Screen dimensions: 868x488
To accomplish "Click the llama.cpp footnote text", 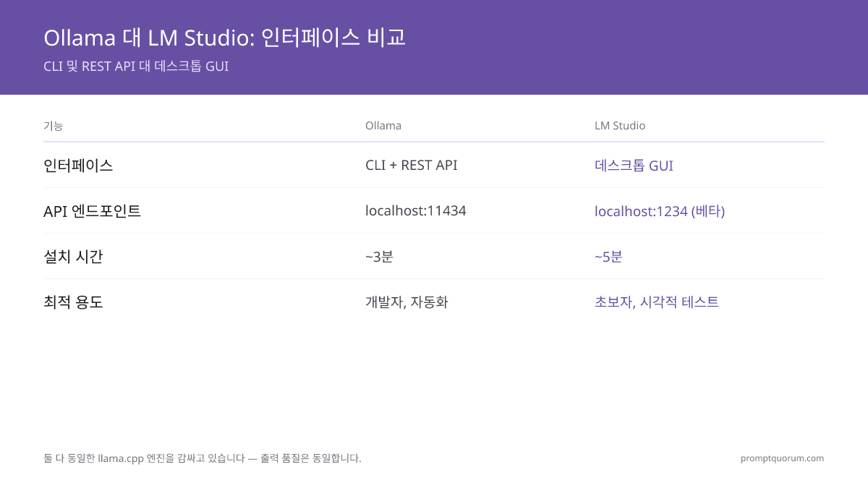I will (203, 458).
